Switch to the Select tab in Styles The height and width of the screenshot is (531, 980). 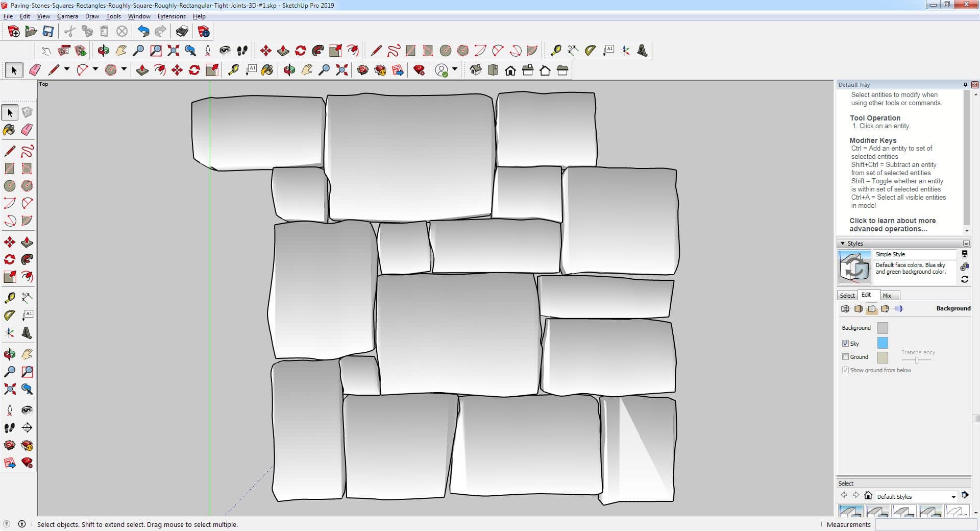point(847,296)
